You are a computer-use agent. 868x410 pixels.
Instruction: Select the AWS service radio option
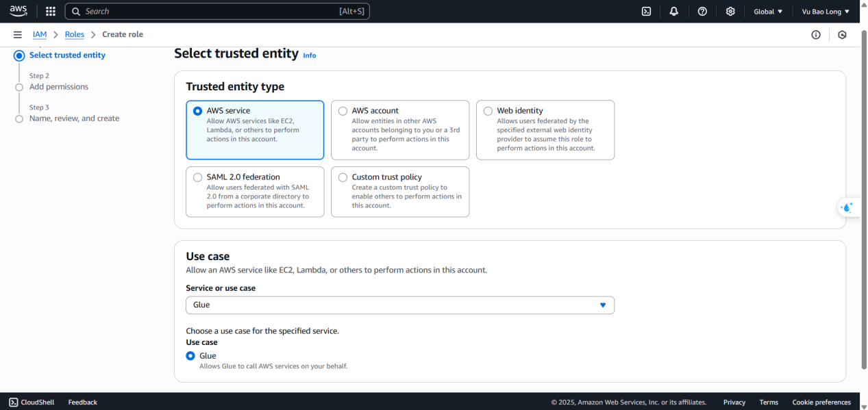click(x=198, y=111)
